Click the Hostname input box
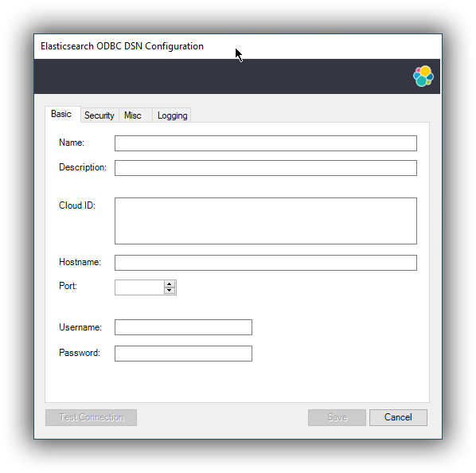Image resolution: width=476 pixels, height=473 pixels. [266, 263]
